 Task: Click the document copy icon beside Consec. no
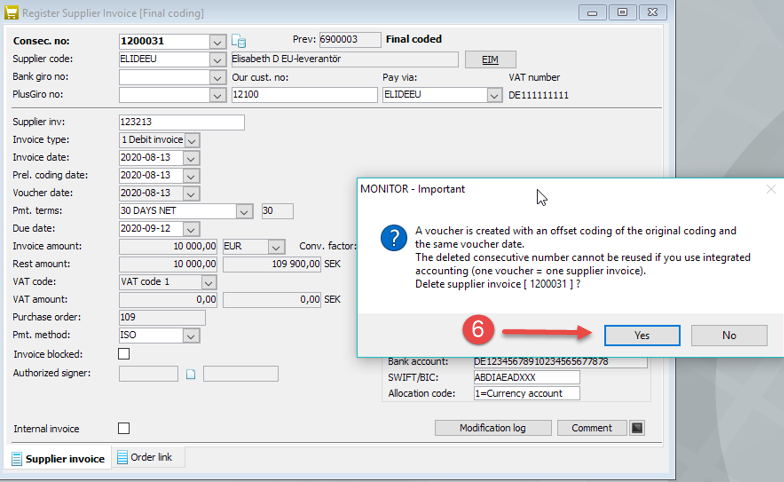[x=238, y=41]
